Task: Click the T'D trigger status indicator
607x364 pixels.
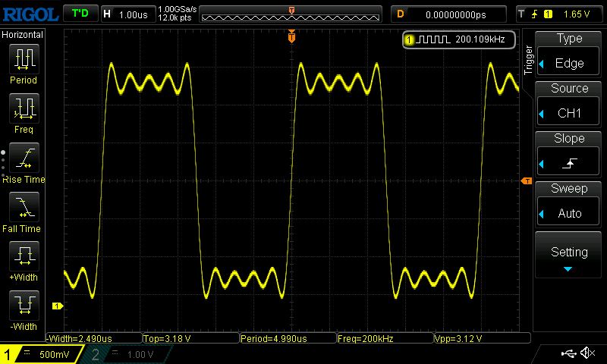Action: [x=80, y=14]
